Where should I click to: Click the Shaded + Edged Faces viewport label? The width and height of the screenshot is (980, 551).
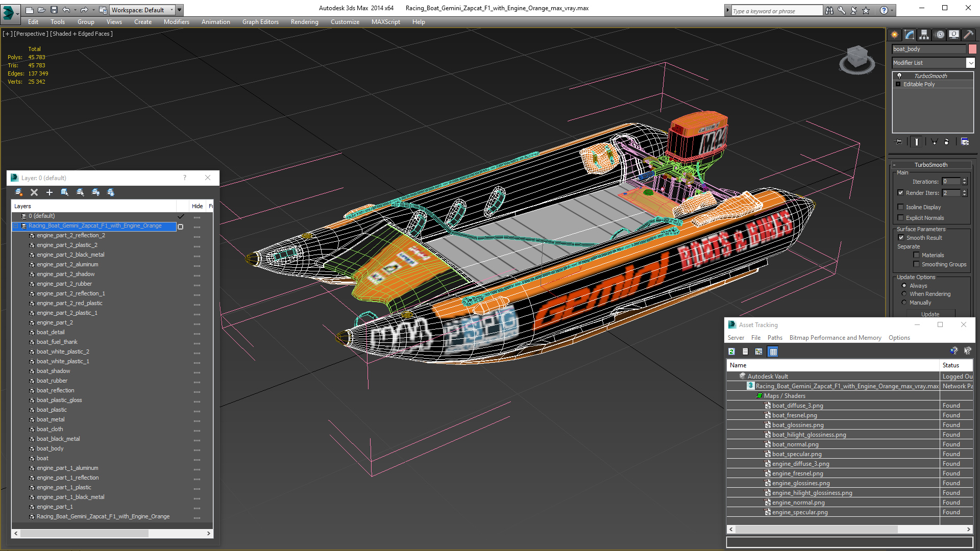tap(82, 34)
